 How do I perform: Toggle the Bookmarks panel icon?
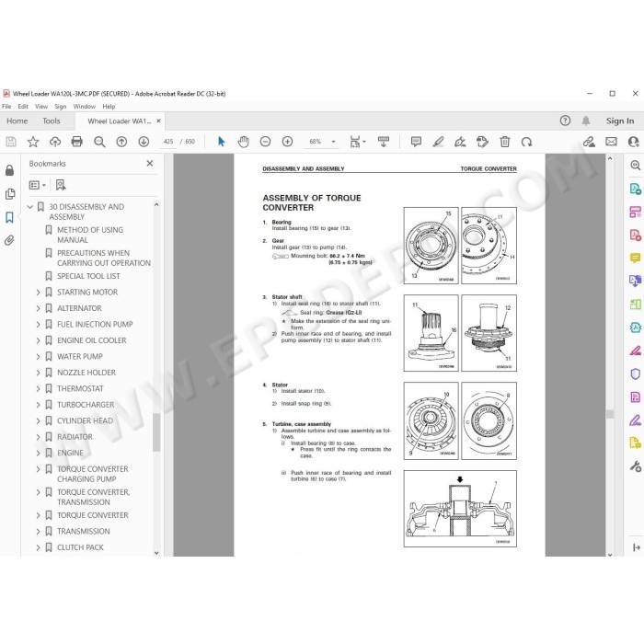click(9, 217)
